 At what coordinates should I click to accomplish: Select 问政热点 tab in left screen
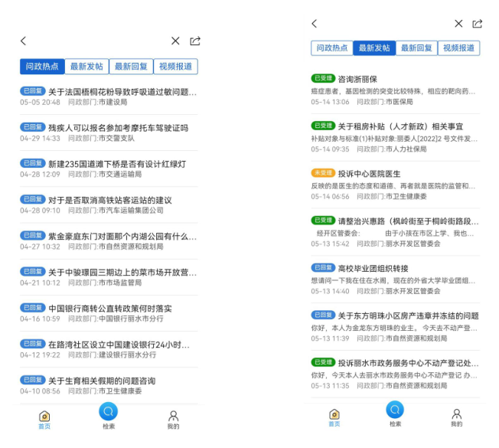(42, 66)
